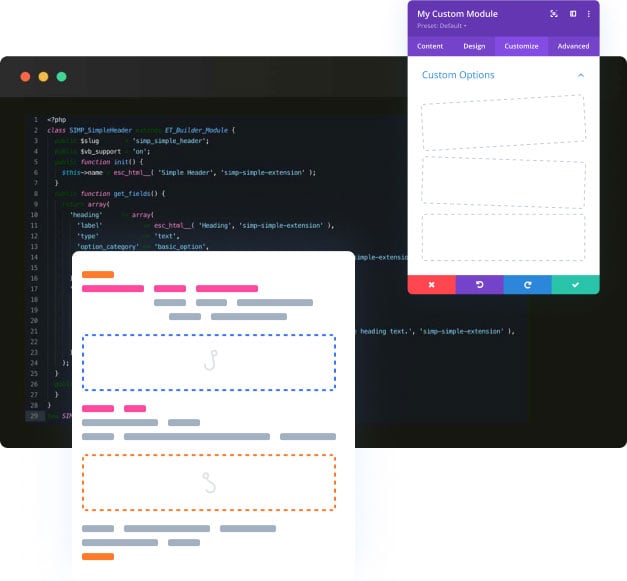Click the red close dot on code window
The height and width of the screenshot is (581, 627).
click(x=25, y=77)
